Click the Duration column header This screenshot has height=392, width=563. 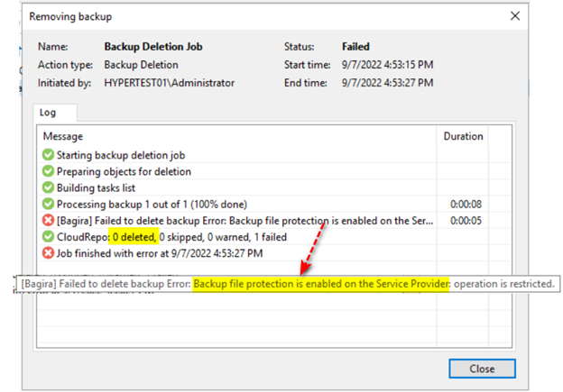(x=463, y=136)
